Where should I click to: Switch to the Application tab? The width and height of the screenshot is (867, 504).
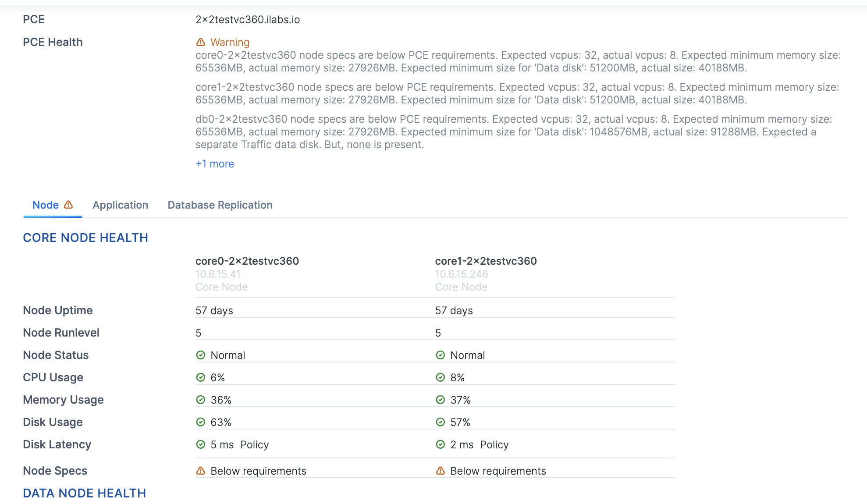click(121, 205)
